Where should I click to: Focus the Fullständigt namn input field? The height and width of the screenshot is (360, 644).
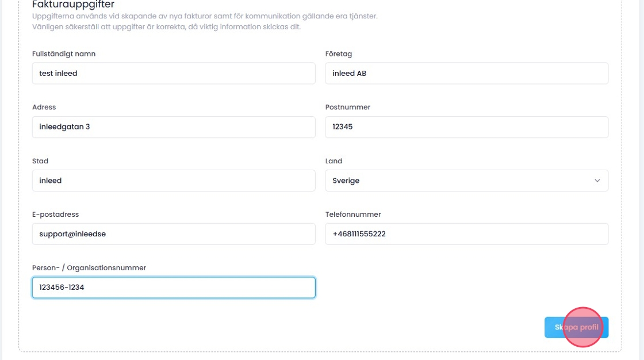(174, 73)
